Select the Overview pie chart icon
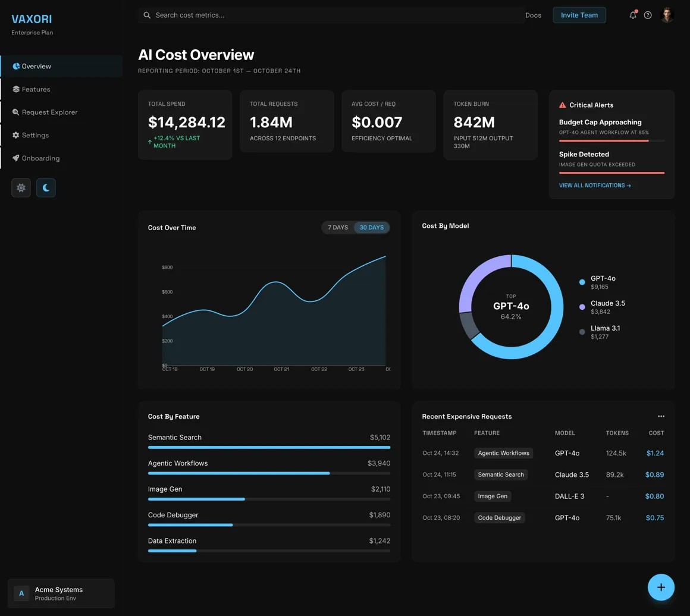 point(16,66)
